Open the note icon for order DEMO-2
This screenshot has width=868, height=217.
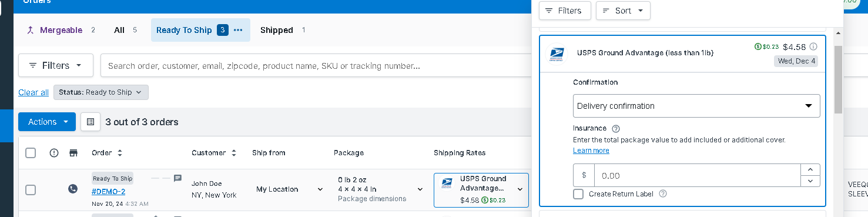(x=177, y=178)
